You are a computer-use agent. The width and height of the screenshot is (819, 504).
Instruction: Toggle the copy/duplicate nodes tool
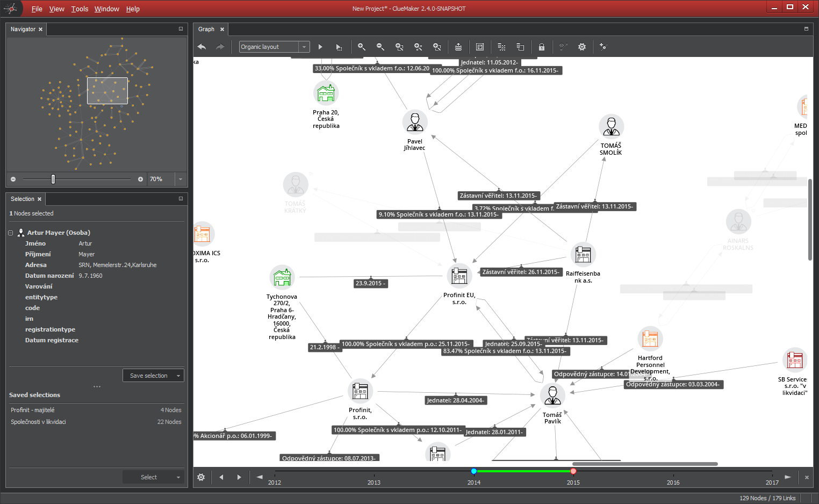[x=520, y=47]
